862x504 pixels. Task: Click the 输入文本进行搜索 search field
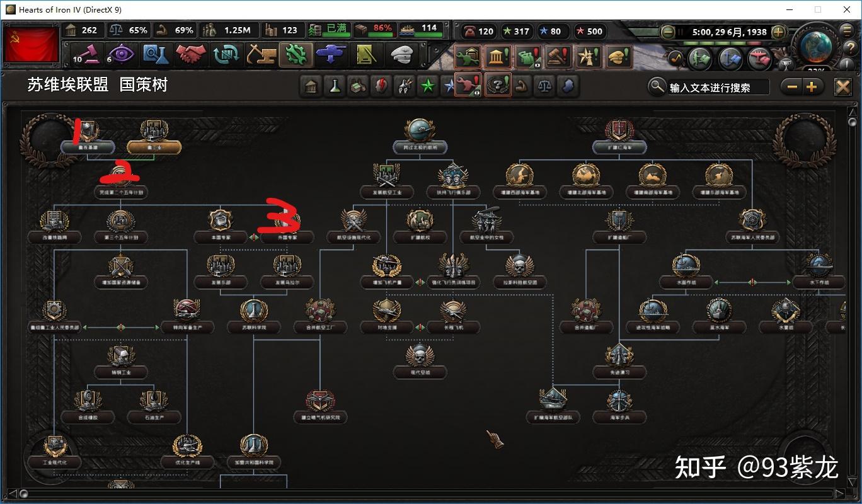point(718,87)
